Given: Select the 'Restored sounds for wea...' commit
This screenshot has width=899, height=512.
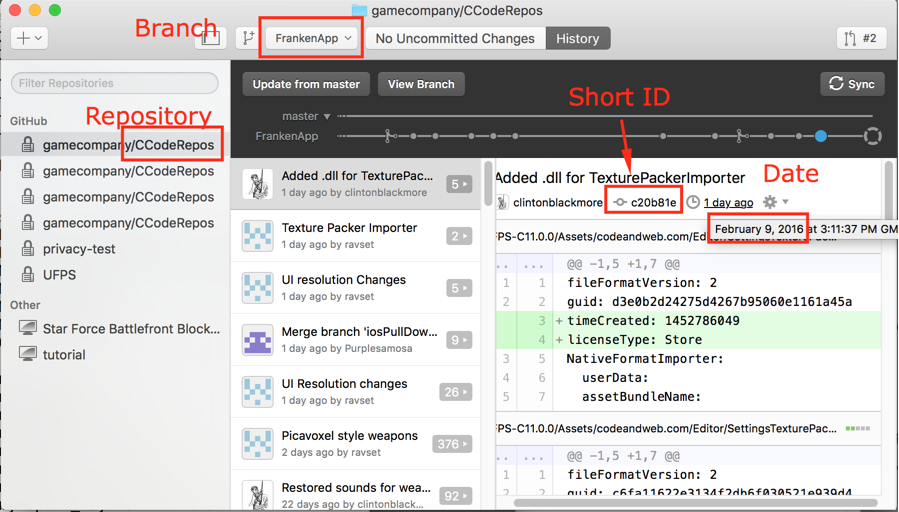Looking at the screenshot, I should point(355,491).
